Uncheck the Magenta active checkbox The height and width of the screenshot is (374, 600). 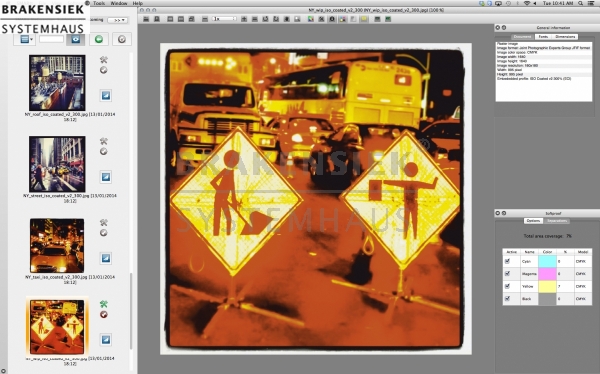(507, 274)
